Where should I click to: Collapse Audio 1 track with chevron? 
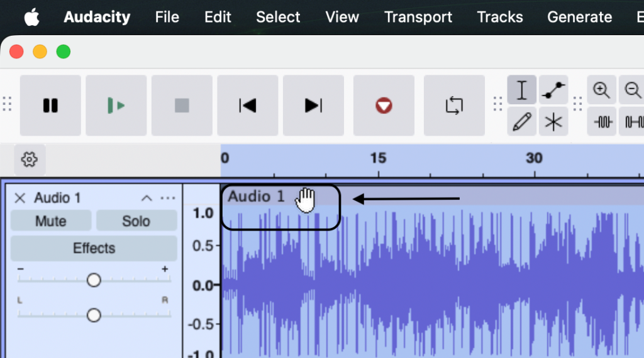click(147, 198)
